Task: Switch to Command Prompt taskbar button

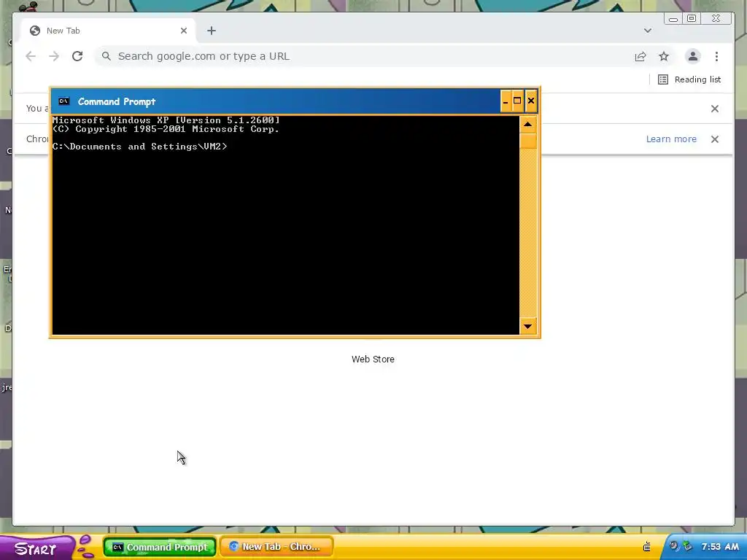Action: [x=160, y=547]
